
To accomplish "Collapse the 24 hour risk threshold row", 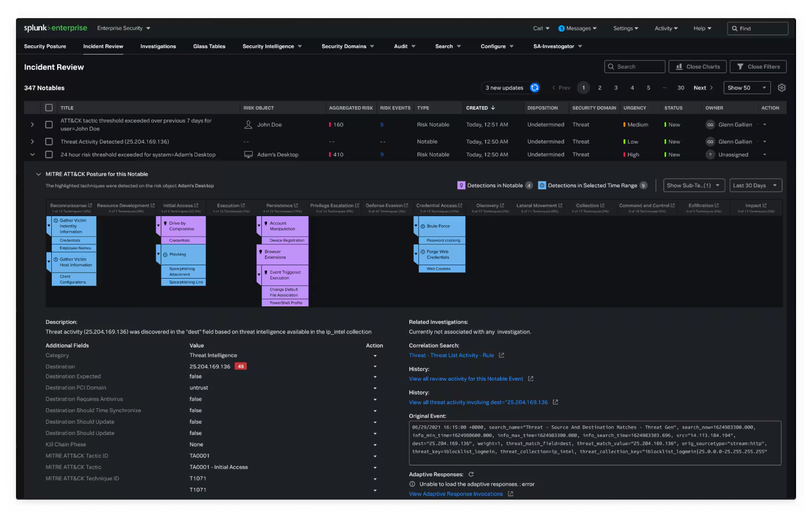I will click(x=32, y=154).
